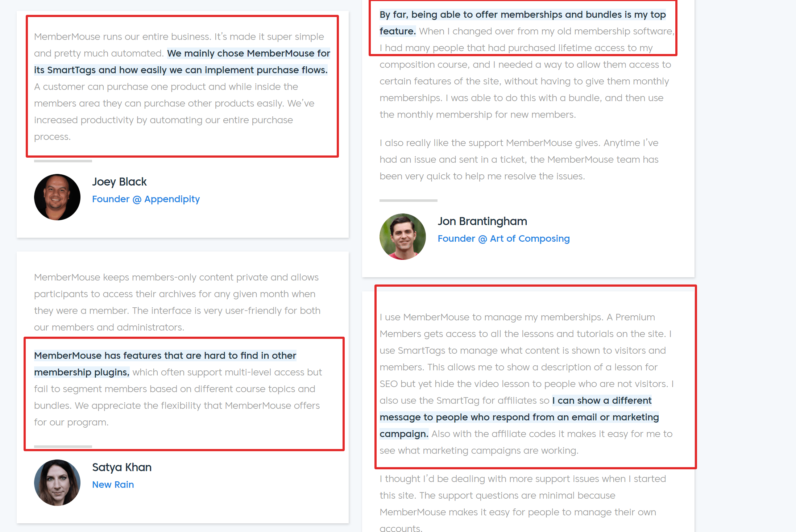Open Appendipity founder profile link
The width and height of the screenshot is (796, 532).
pyautogui.click(x=145, y=198)
